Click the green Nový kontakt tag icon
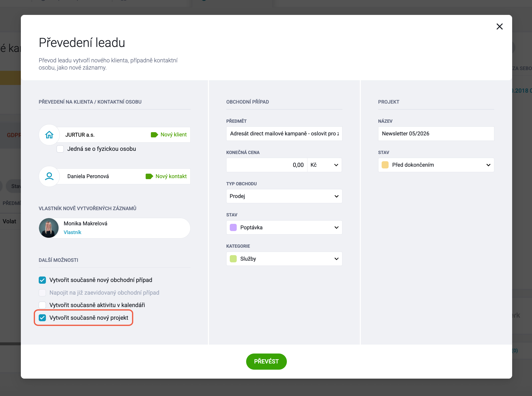 [x=149, y=176]
